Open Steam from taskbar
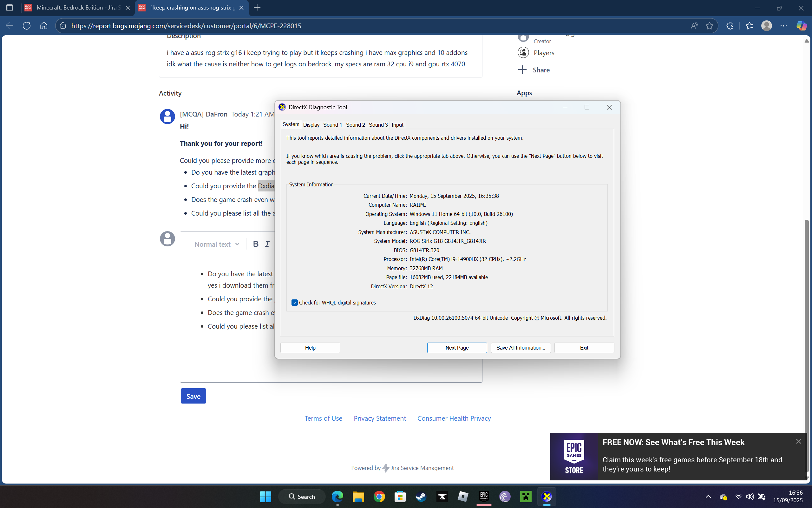 pyautogui.click(x=421, y=497)
